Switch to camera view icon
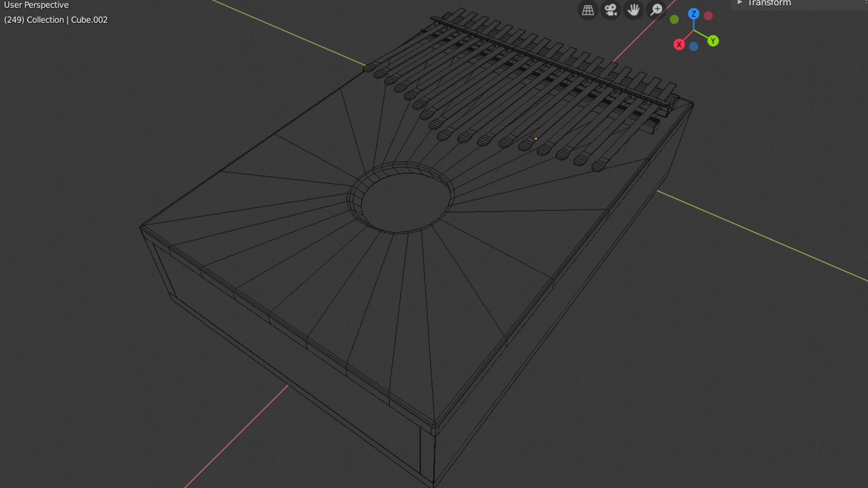Viewport: 868px width, 488px height. 611,10
